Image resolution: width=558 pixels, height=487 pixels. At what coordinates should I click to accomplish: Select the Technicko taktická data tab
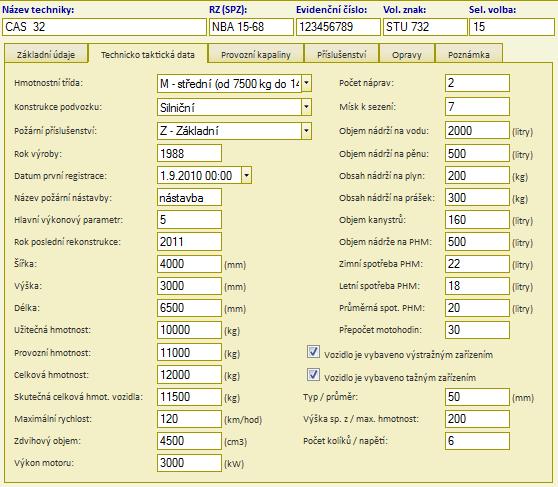tap(148, 54)
